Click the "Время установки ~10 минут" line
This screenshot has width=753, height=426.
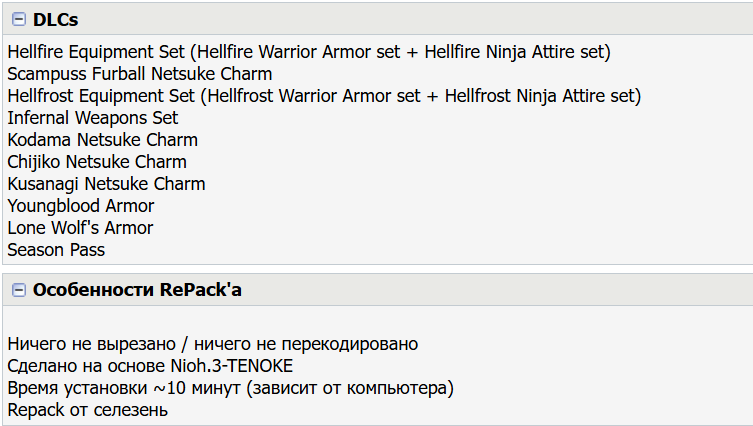tap(230, 388)
